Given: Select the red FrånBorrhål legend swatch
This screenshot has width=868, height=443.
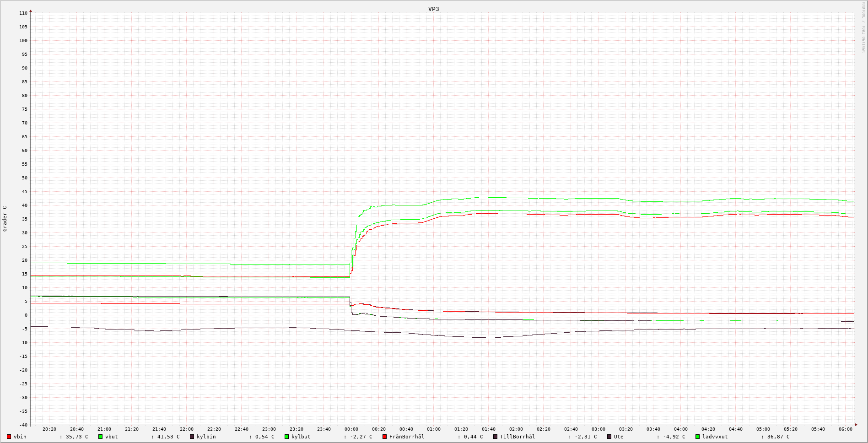Looking at the screenshot, I should pyautogui.click(x=385, y=437).
